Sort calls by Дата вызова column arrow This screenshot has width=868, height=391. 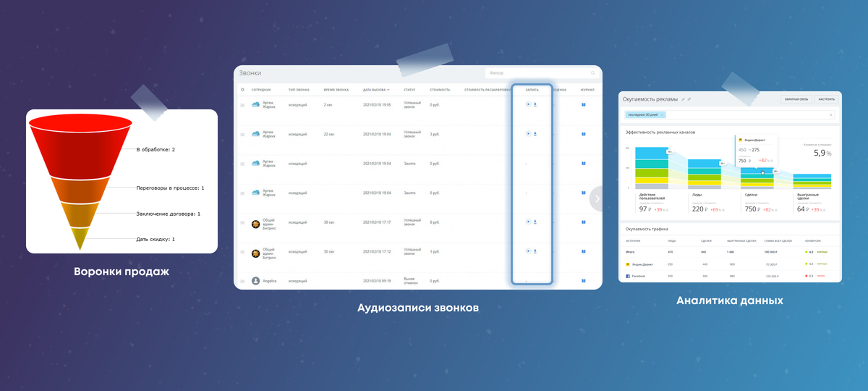pyautogui.click(x=388, y=90)
